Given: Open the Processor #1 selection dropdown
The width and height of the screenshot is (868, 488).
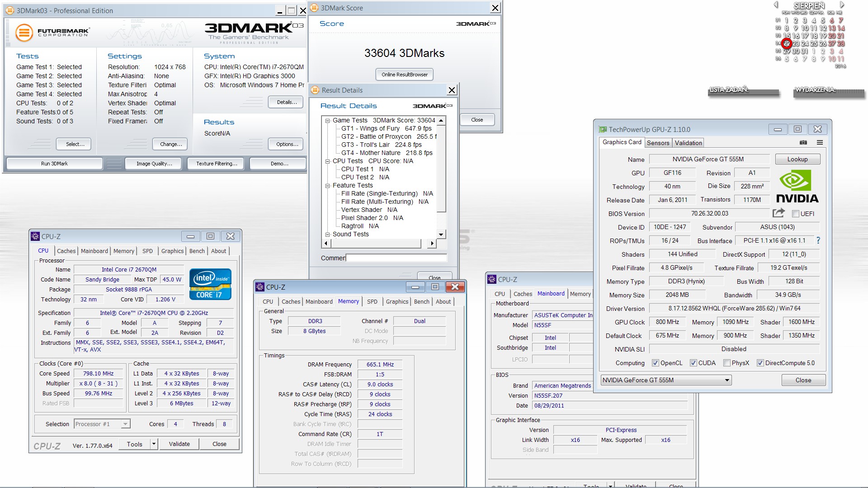Looking at the screenshot, I should (x=102, y=424).
